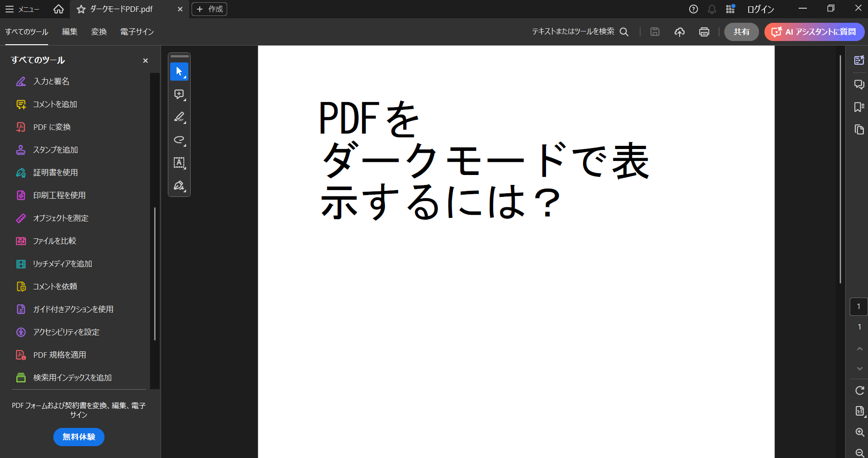Open the page thumbnails panel on right sidebar
Screen dimensions: 868x458
[859, 130]
